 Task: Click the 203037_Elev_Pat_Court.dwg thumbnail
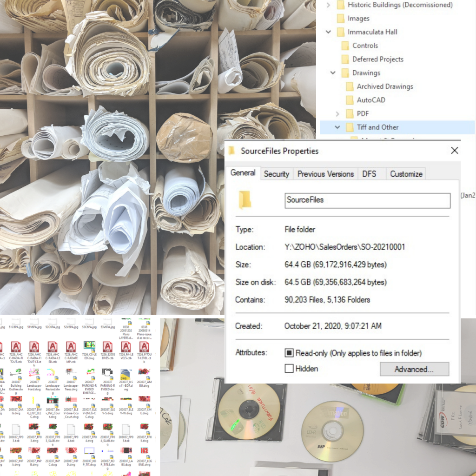point(53,400)
